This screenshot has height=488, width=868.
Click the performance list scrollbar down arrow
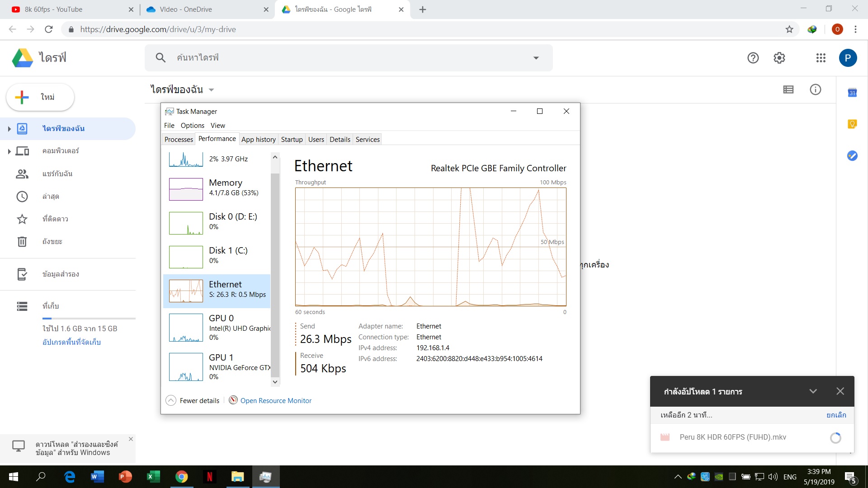[x=275, y=382]
